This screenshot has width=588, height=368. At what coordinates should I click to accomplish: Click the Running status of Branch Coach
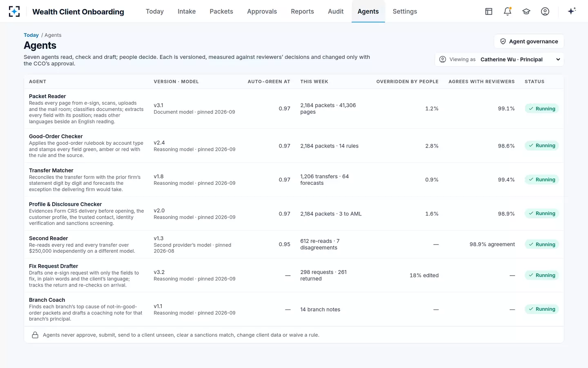542,309
